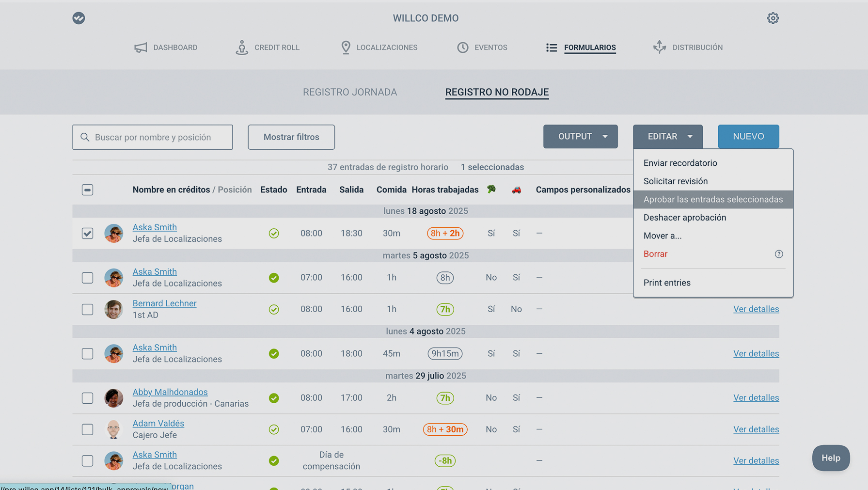Click the 8h + 2h hours badge
Viewport: 868px width, 490px height.
tap(444, 233)
